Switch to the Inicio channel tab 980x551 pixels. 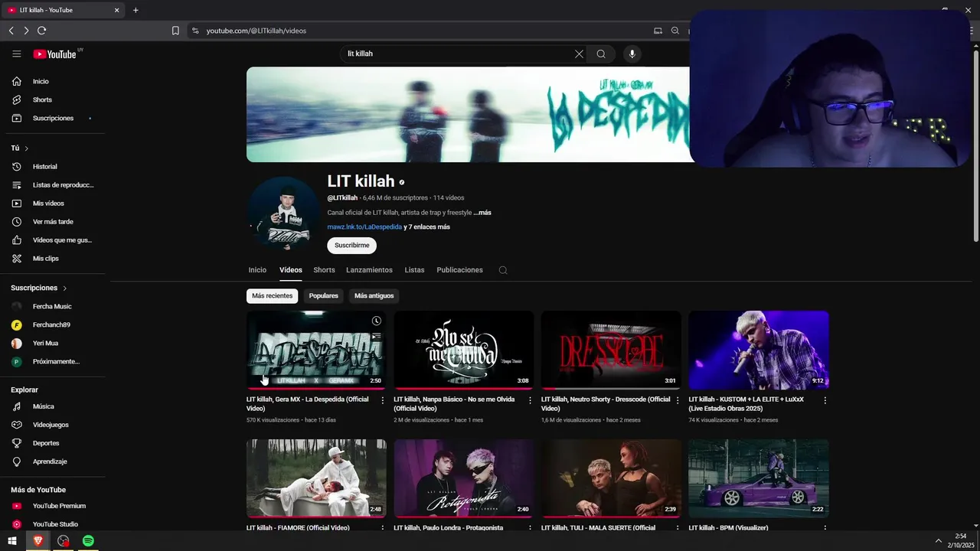257,270
